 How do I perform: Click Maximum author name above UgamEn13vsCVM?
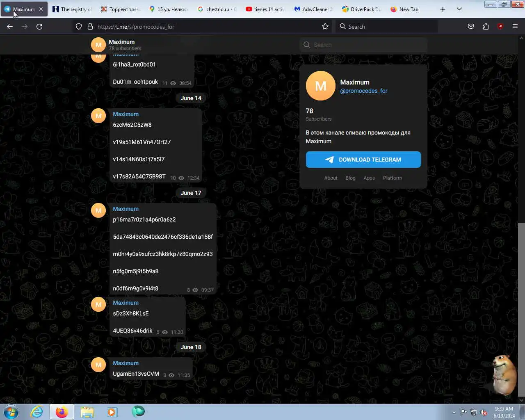coord(126,363)
